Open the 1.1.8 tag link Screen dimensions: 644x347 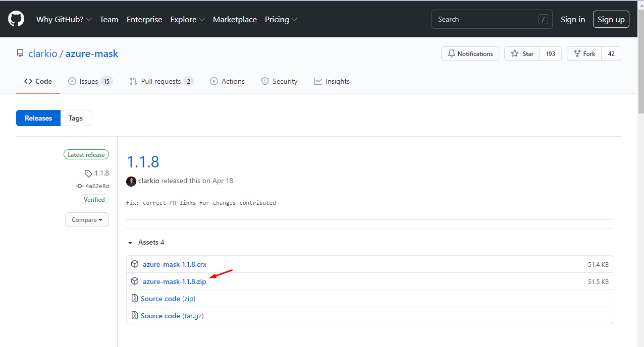click(x=97, y=173)
